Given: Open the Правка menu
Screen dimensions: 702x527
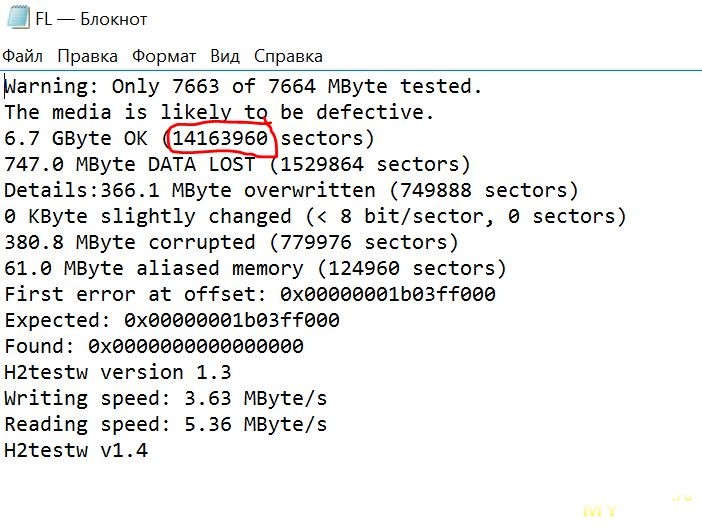Looking at the screenshot, I should (87, 56).
